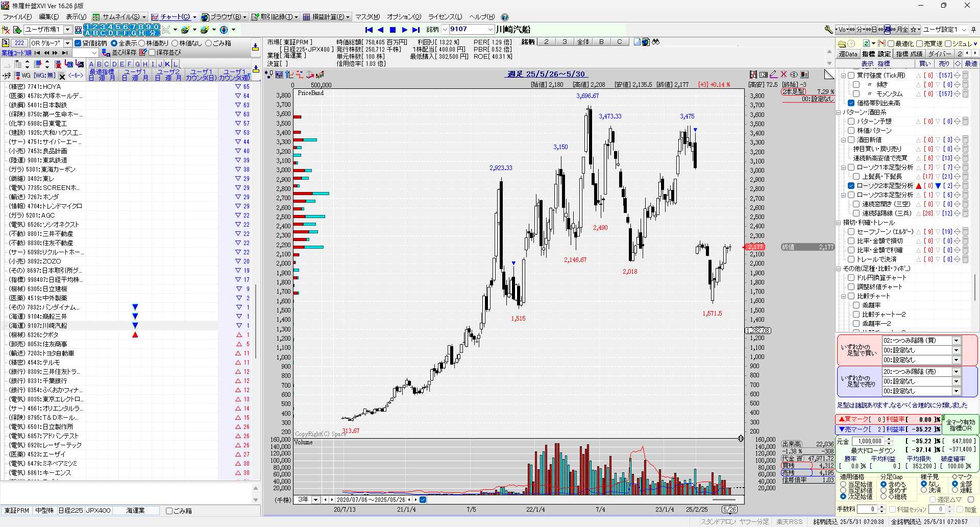The height and width of the screenshot is (527, 980).
Task: Click the calculator icon in ローソク2本足型分析 row
Action: coord(965,186)
